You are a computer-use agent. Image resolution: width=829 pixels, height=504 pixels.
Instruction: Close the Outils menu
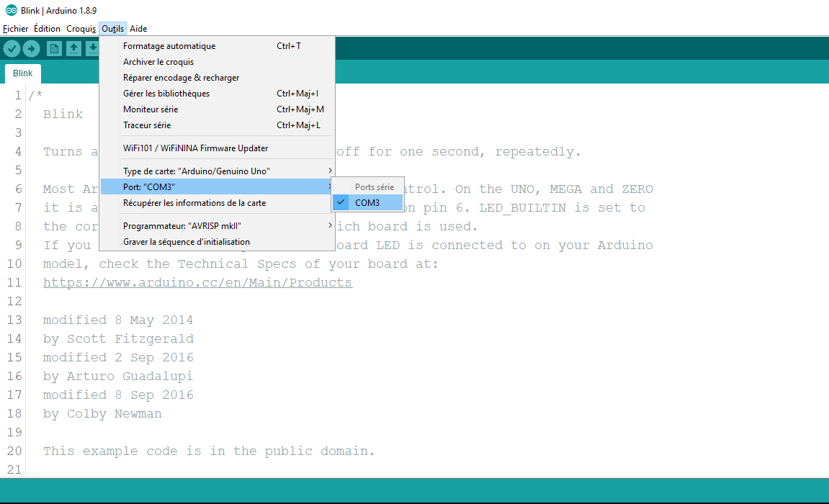[112, 29]
